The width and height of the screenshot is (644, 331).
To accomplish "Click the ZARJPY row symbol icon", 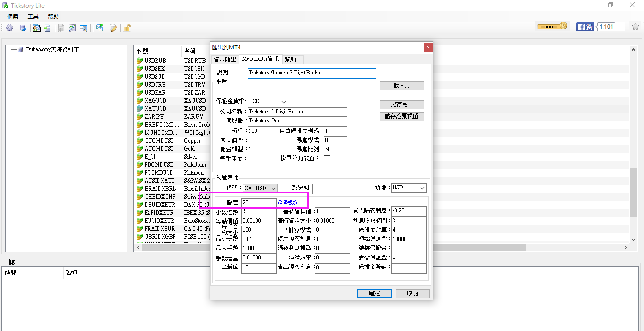I will (x=140, y=117).
